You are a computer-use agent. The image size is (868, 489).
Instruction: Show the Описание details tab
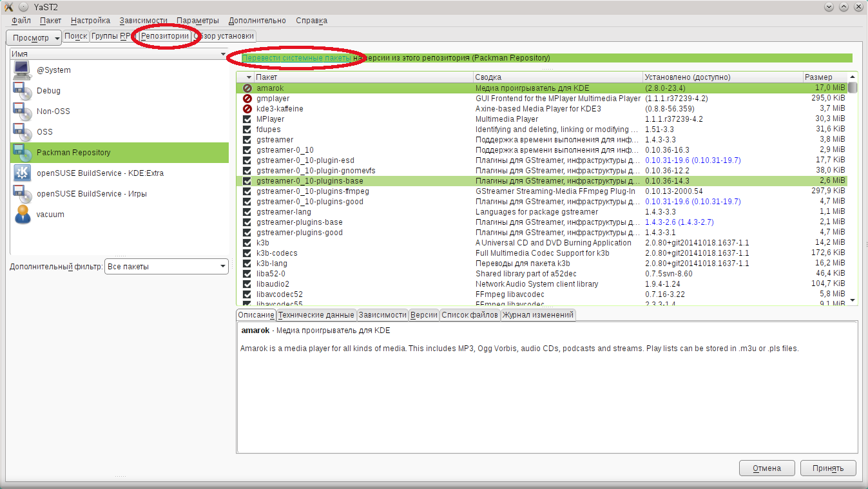point(256,315)
